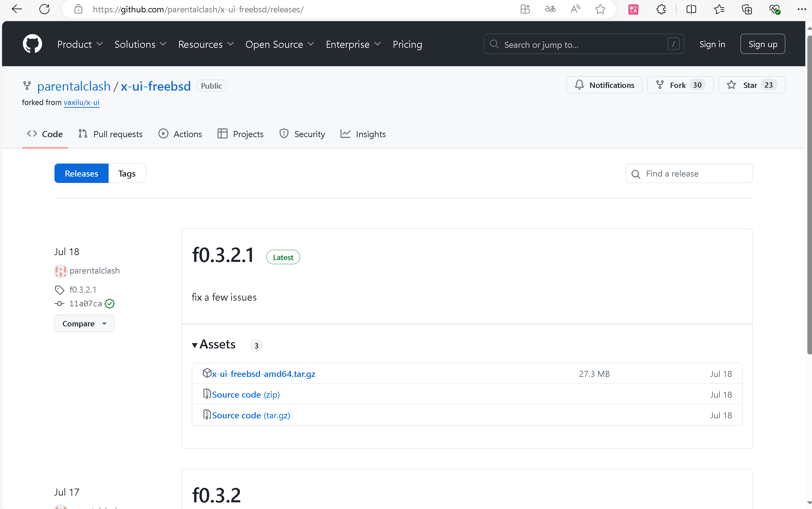Image resolution: width=812 pixels, height=509 pixels.
Task: Open x-ui-freebsd repository link
Action: pos(156,86)
